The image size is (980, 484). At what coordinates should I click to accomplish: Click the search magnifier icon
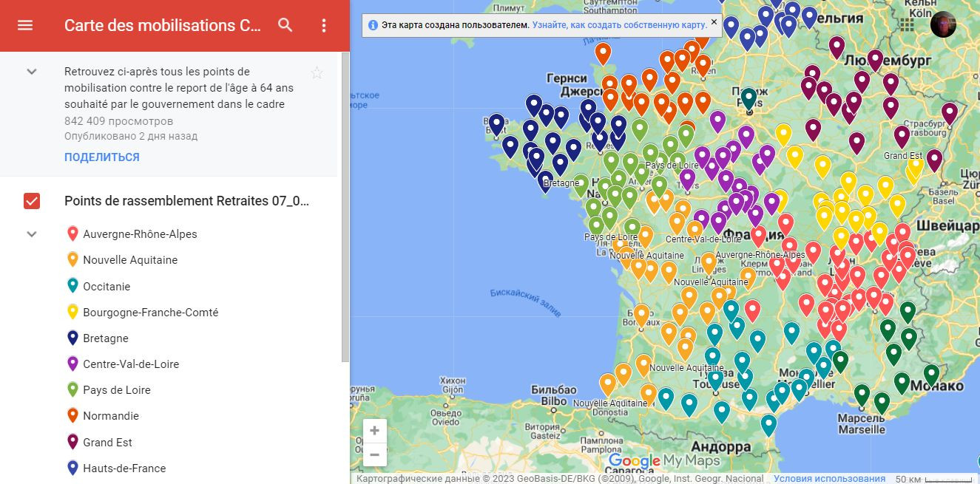coord(285,25)
